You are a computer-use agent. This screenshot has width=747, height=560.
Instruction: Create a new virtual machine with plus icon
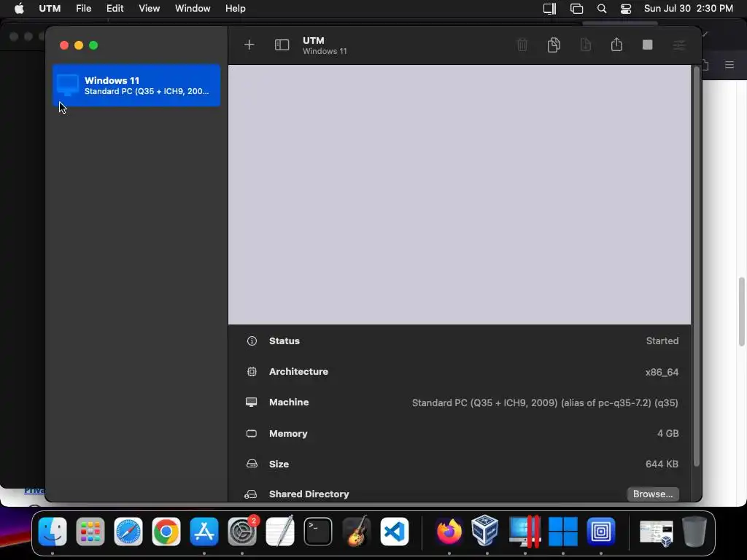249,44
